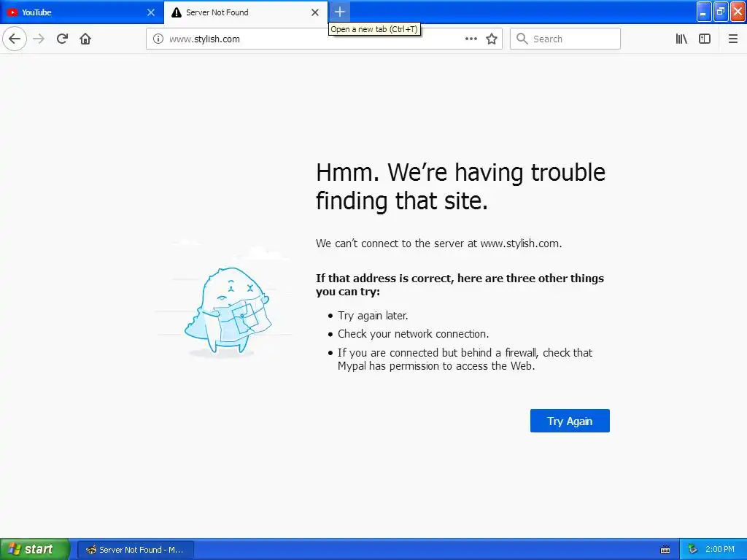Viewport: 747px width, 560px height.
Task: Click "Check your network connection." text
Action: 414,334
